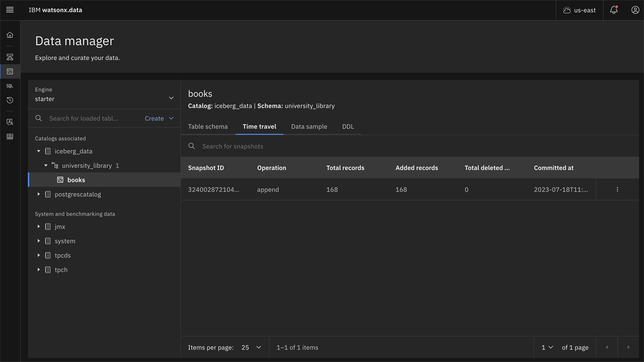Click the Data manager page title

pos(75,41)
